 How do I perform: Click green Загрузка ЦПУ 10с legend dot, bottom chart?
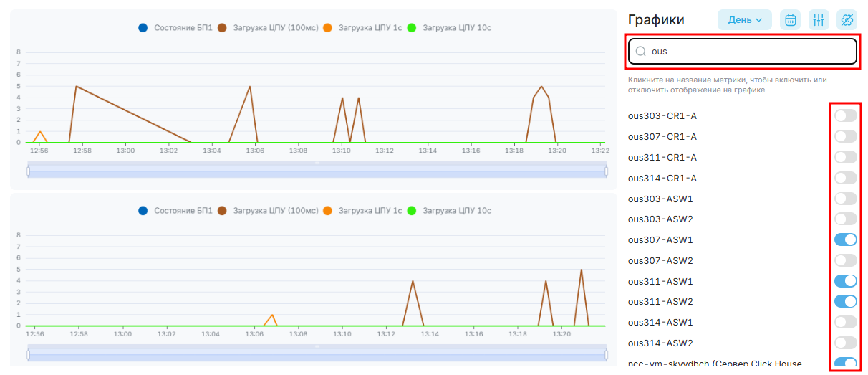click(x=412, y=211)
